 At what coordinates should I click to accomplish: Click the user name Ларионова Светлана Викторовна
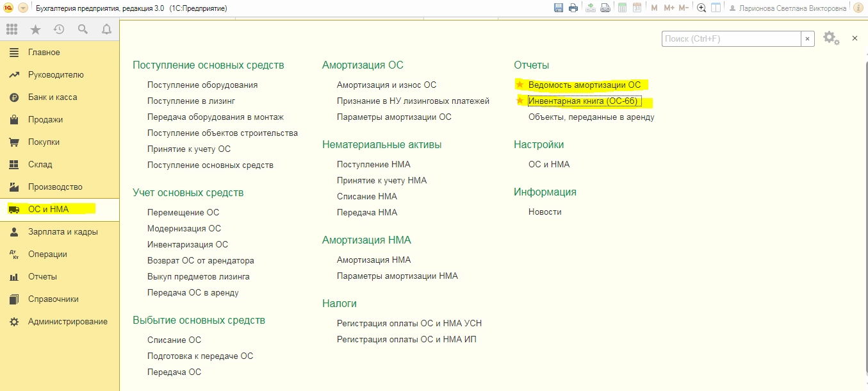click(792, 8)
